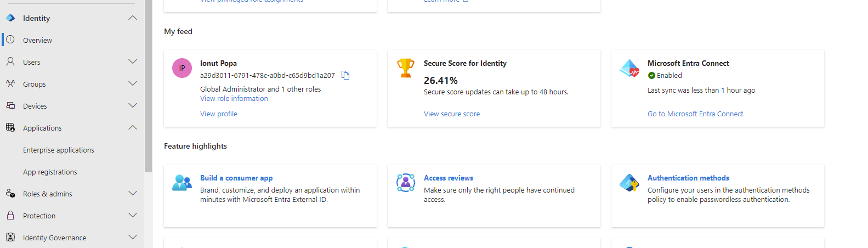Expand the Users section chevron

(x=132, y=62)
